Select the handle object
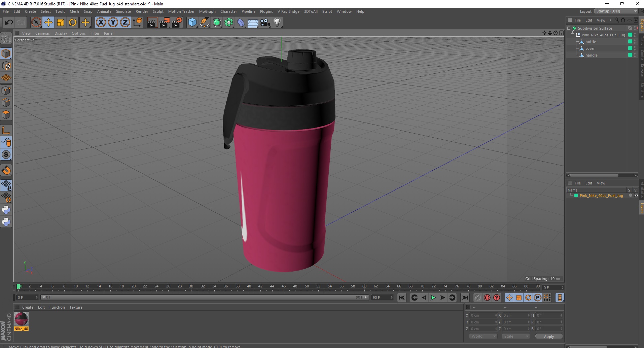 pyautogui.click(x=591, y=55)
